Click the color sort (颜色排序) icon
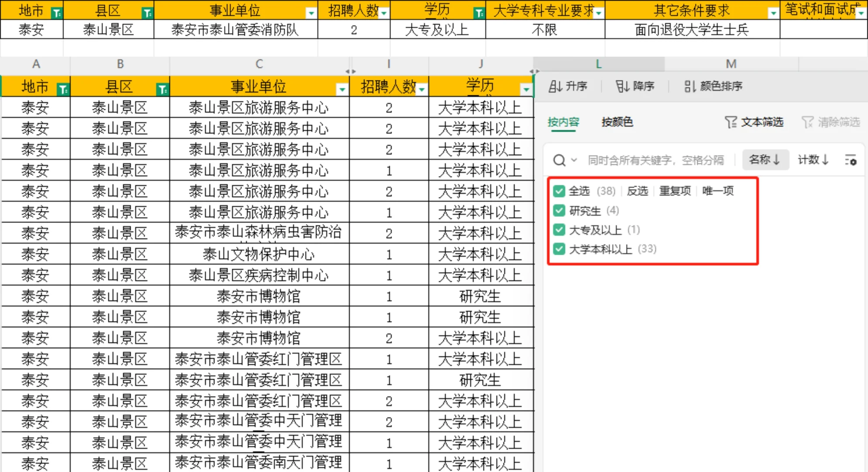 coord(690,87)
